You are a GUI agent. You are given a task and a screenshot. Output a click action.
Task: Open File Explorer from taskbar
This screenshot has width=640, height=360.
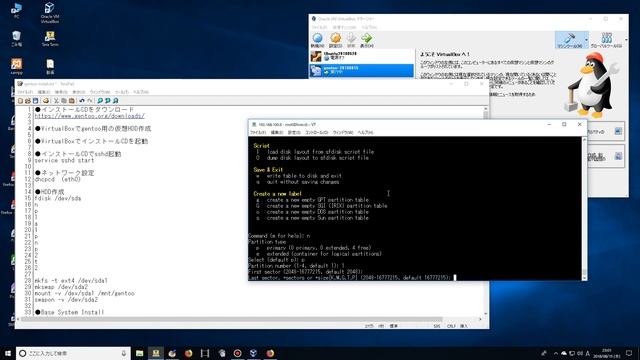140,353
